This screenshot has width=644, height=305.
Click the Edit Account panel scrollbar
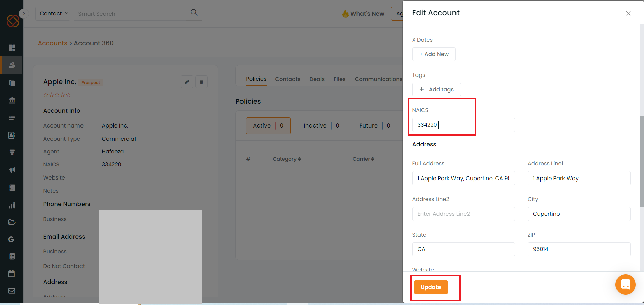click(x=641, y=161)
